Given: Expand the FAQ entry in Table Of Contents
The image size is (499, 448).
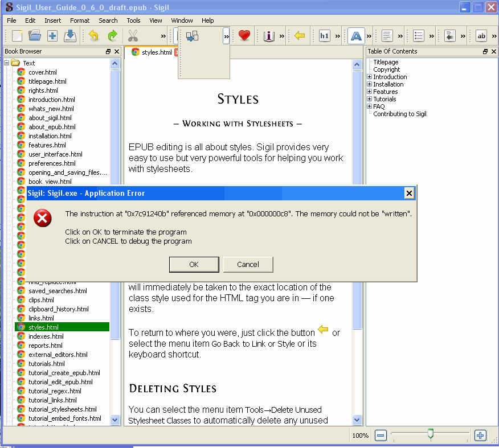Looking at the screenshot, I should 369,106.
